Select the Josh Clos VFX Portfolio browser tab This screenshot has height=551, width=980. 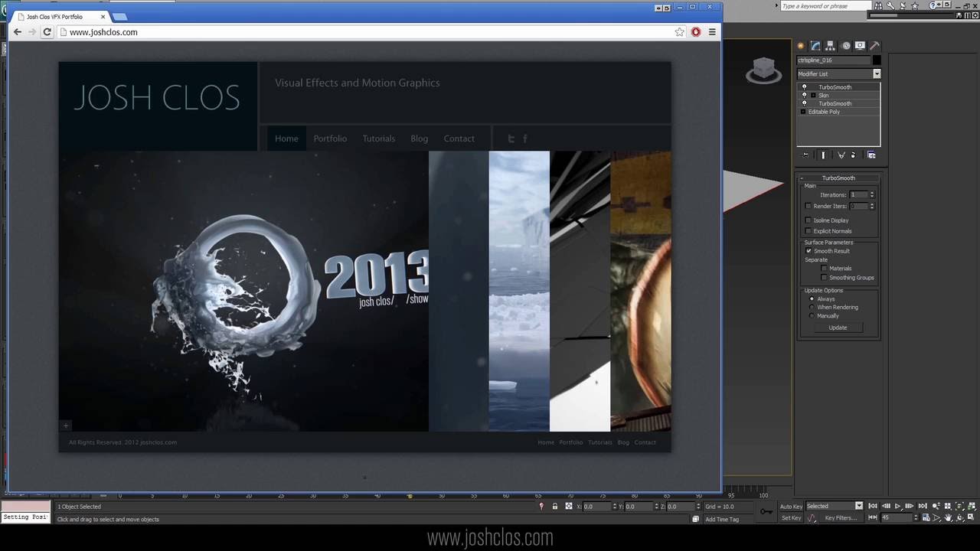63,17
